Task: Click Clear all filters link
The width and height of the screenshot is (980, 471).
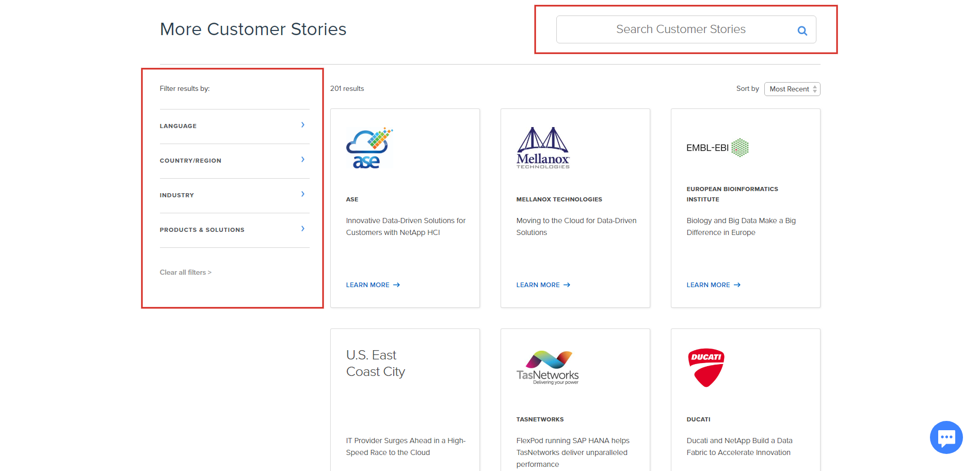Action: (186, 272)
